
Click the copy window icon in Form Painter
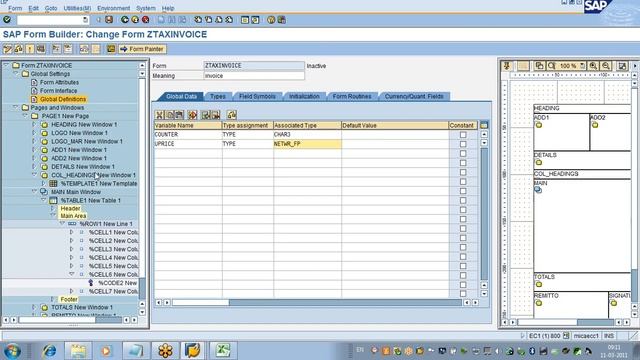point(539,66)
